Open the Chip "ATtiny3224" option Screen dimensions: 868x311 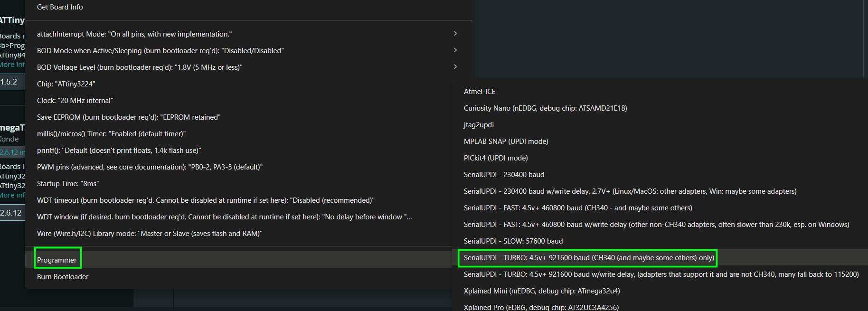tap(66, 84)
